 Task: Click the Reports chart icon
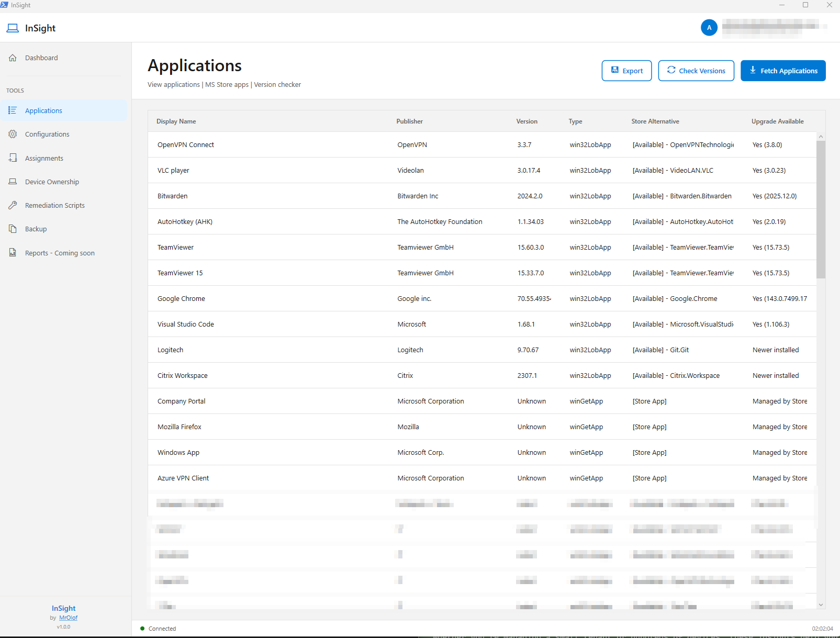[13, 253]
